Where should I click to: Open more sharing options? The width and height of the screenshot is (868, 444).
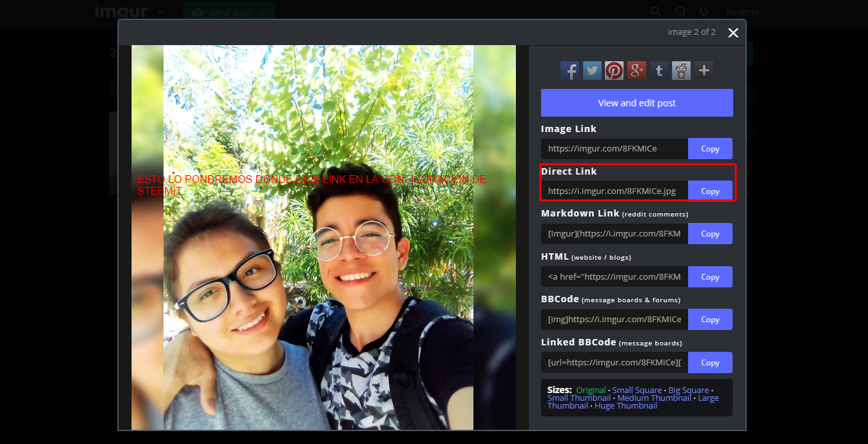[x=704, y=70]
